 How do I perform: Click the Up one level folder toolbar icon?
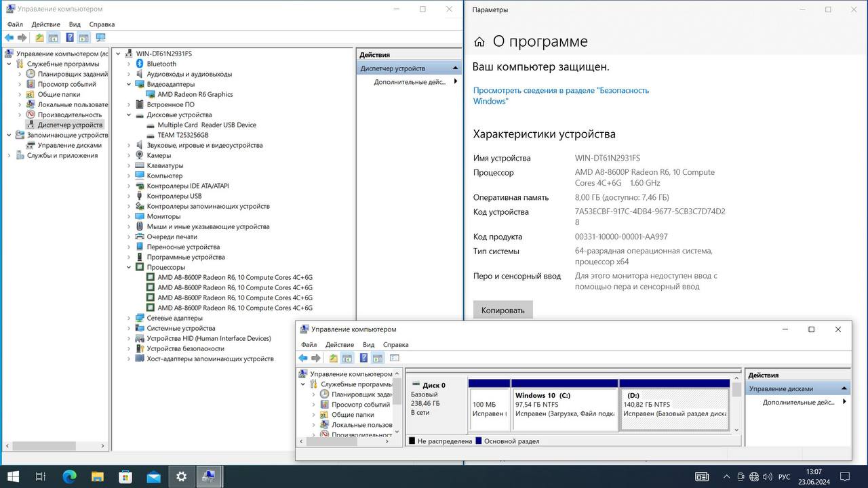[39, 38]
